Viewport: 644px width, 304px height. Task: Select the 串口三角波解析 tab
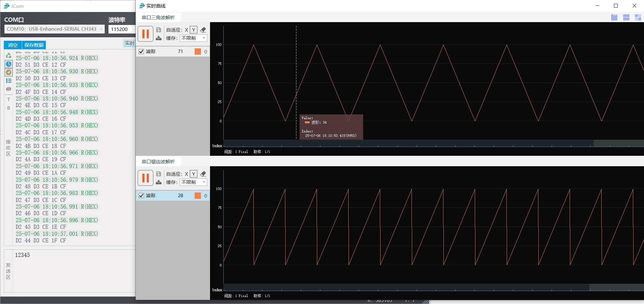[158, 17]
